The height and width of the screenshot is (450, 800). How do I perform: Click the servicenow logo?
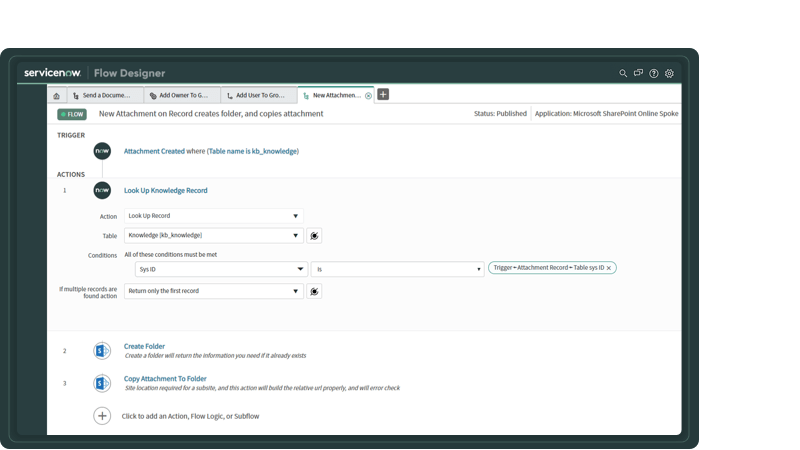(53, 73)
